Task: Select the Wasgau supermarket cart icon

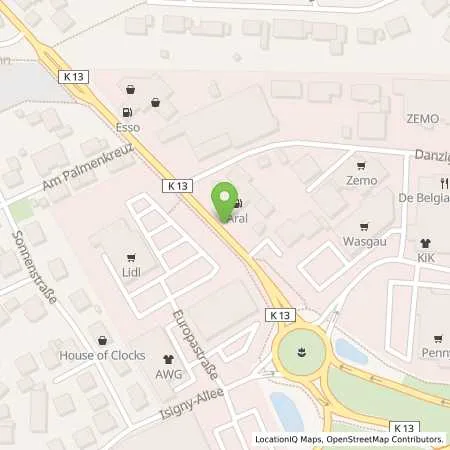Action: click(364, 227)
